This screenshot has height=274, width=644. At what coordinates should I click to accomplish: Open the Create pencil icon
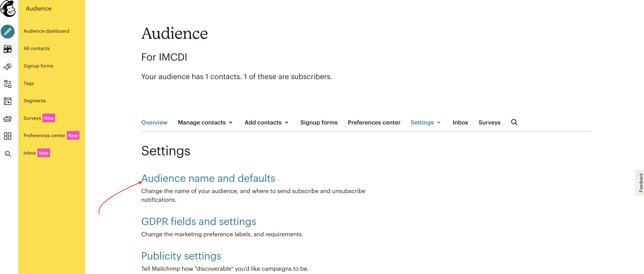click(x=8, y=32)
